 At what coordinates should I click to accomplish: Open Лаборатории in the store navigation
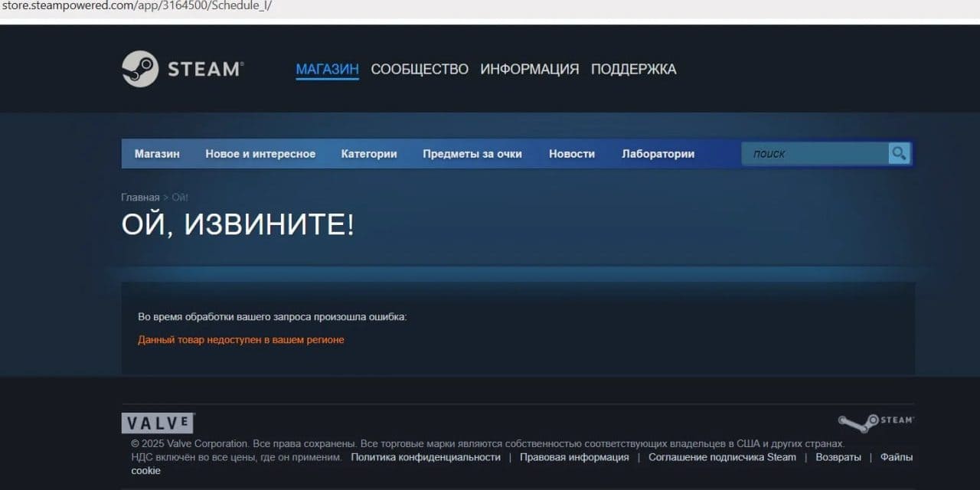click(x=658, y=153)
